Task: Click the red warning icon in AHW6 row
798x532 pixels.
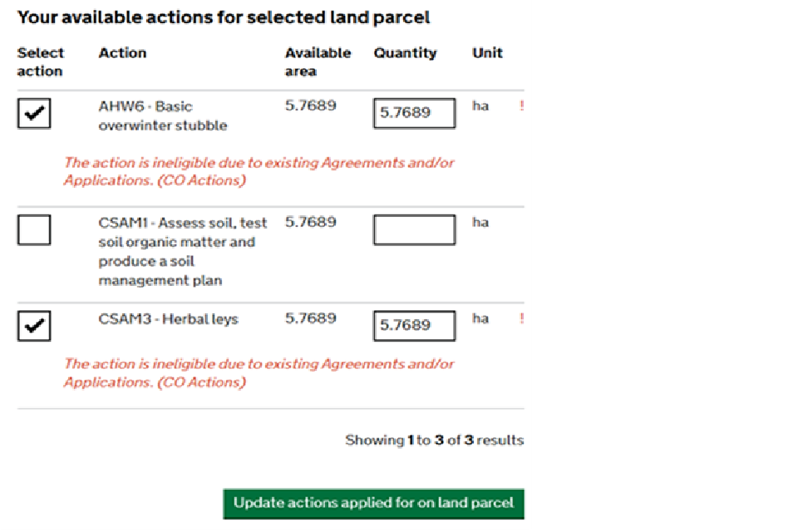Action: tap(521, 106)
